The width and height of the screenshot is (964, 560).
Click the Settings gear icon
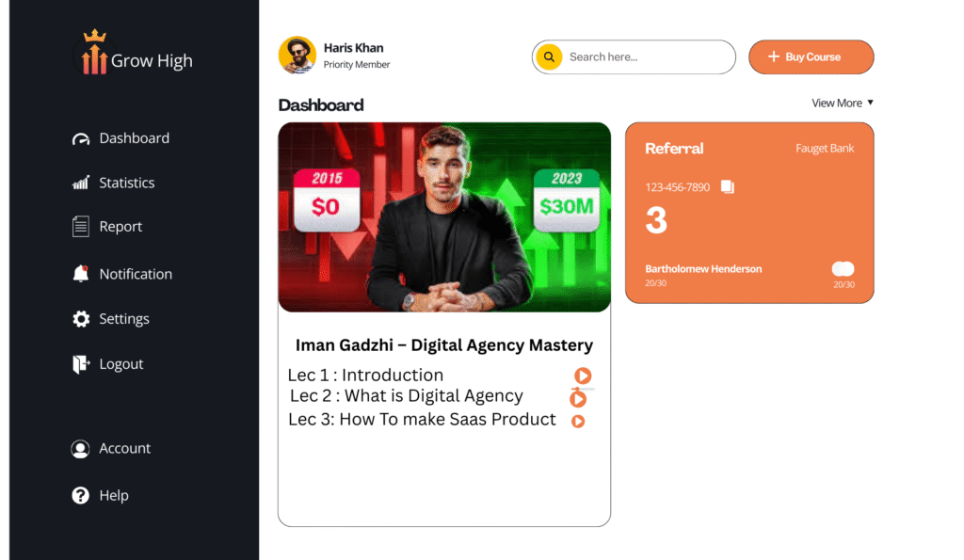(x=81, y=318)
